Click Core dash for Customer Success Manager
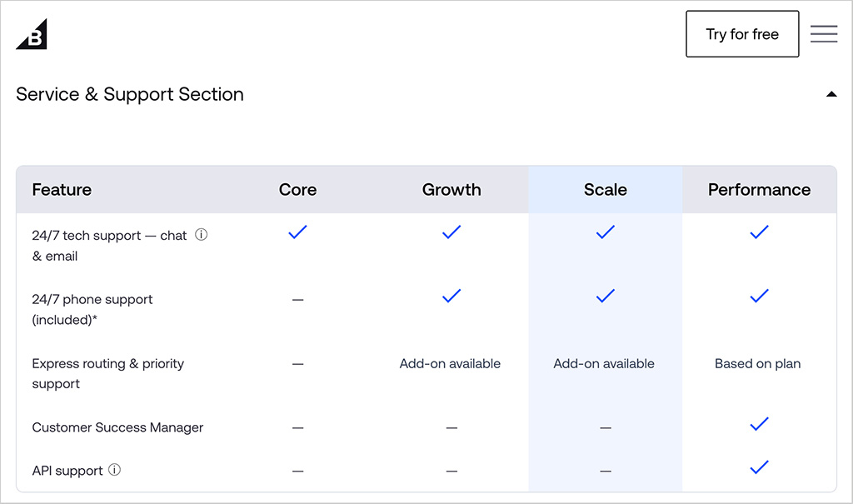 pos(297,428)
